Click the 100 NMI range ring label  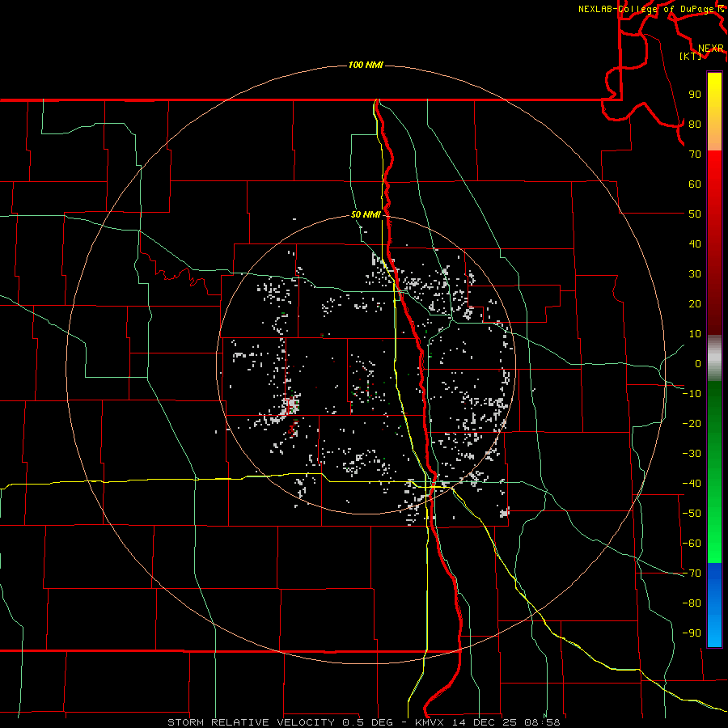pos(366,65)
